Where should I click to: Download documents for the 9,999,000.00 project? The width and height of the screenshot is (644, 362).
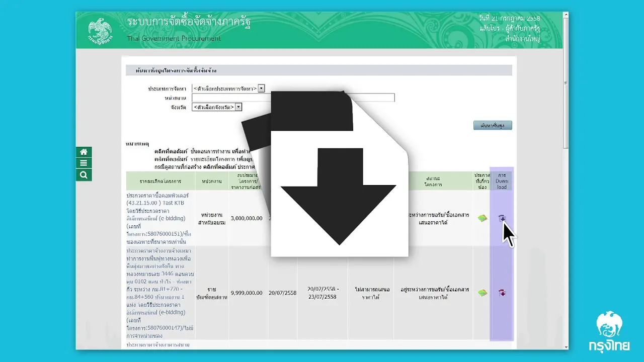pyautogui.click(x=502, y=293)
